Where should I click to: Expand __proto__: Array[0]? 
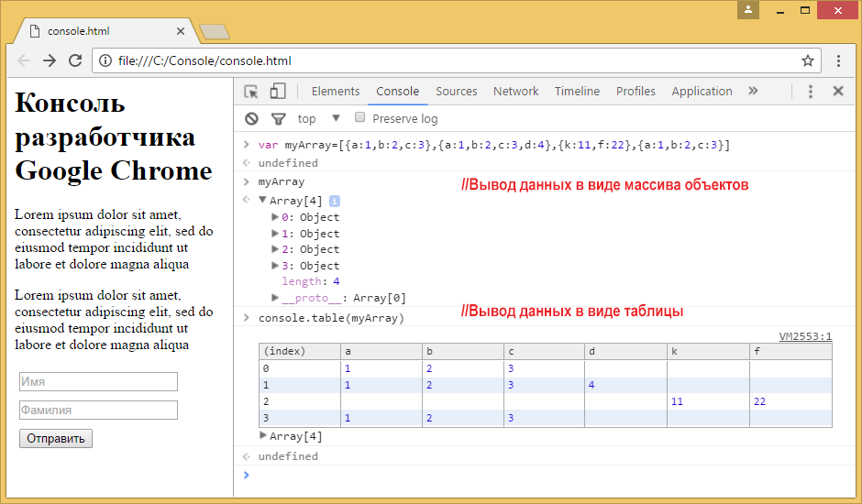275,297
